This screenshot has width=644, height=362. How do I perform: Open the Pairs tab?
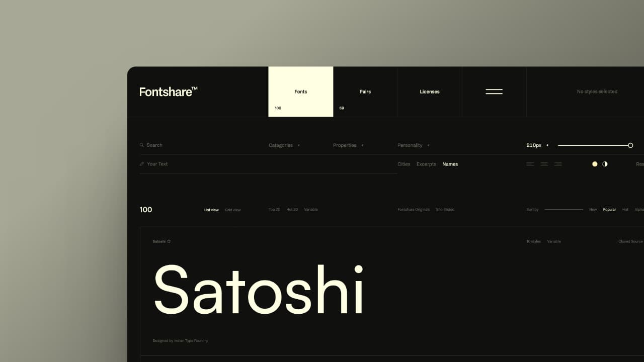tap(365, 92)
